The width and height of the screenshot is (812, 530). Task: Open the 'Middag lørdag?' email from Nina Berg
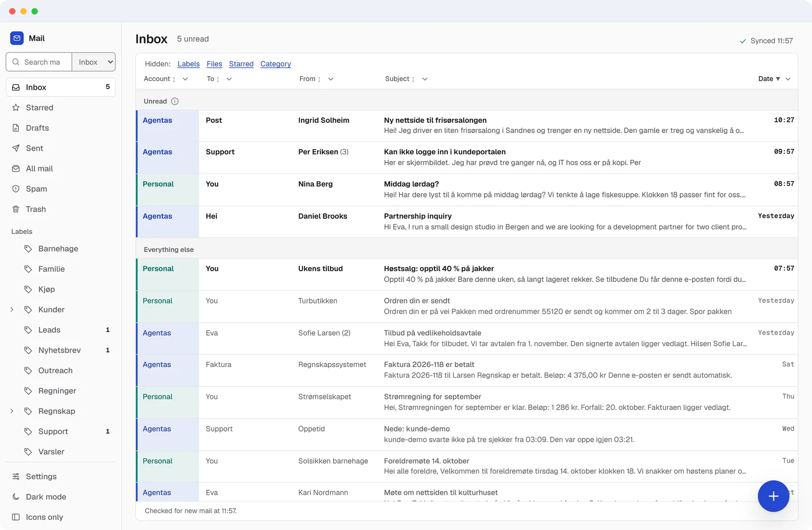tap(467, 190)
